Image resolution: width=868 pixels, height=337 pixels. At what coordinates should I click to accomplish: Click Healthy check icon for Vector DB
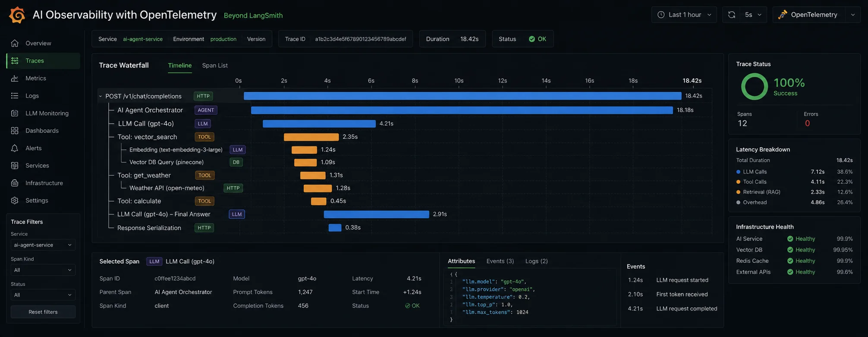click(790, 250)
